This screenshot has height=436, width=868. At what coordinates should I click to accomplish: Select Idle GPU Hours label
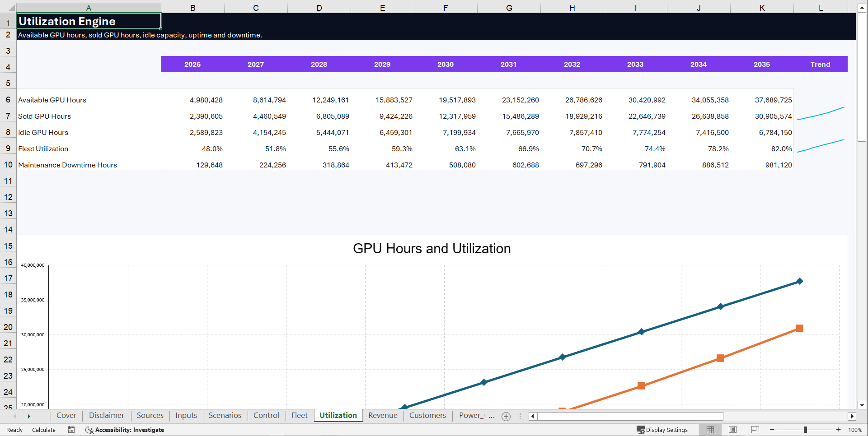click(43, 133)
